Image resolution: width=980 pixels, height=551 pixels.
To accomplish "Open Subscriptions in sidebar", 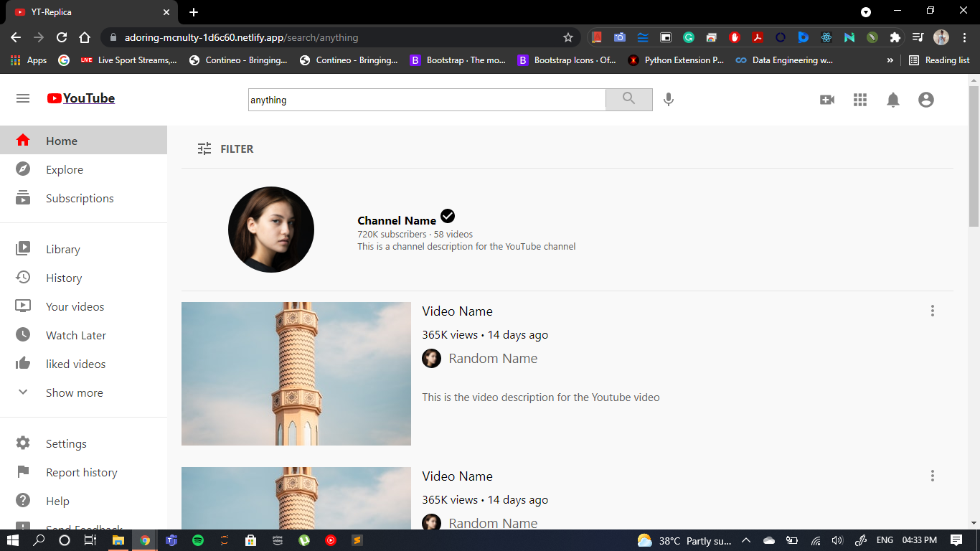I will [83, 198].
